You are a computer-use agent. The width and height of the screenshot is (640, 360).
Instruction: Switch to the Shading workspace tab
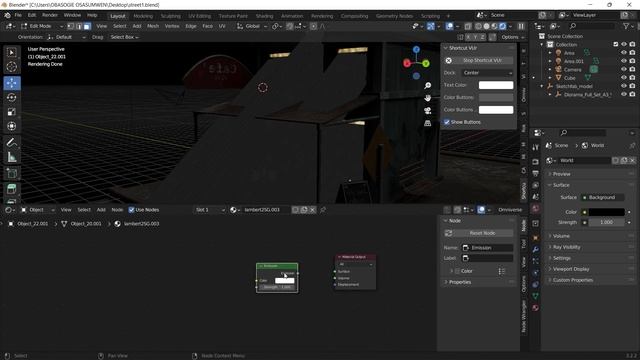point(264,16)
